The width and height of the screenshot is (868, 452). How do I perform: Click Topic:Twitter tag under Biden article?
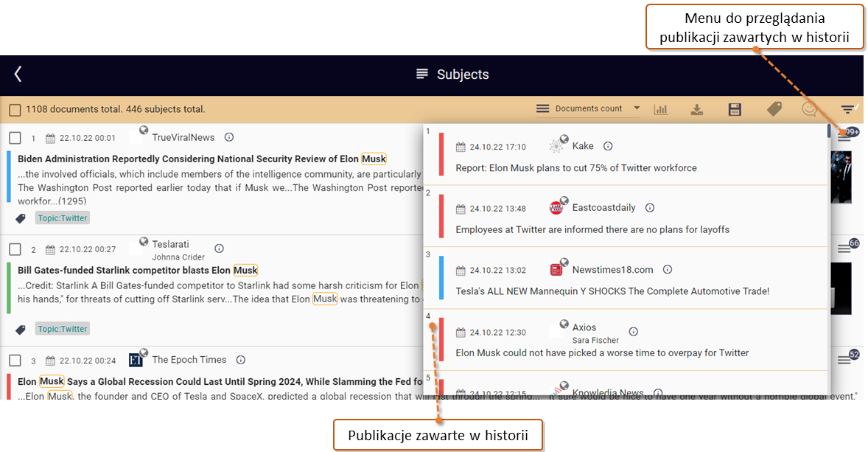click(x=63, y=218)
